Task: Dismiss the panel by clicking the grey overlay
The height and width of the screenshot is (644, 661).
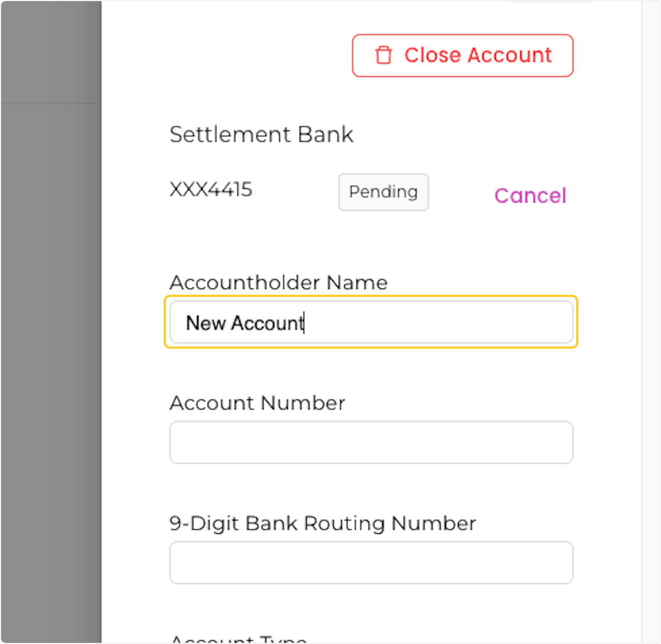Action: pyautogui.click(x=50, y=331)
